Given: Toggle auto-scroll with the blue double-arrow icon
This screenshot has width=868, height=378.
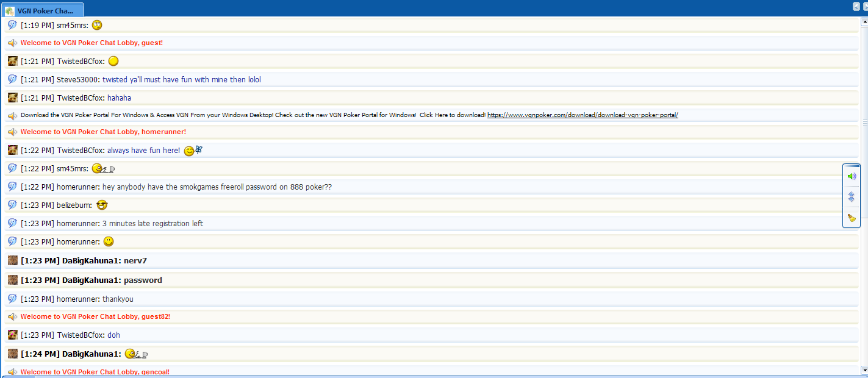Looking at the screenshot, I should (852, 197).
